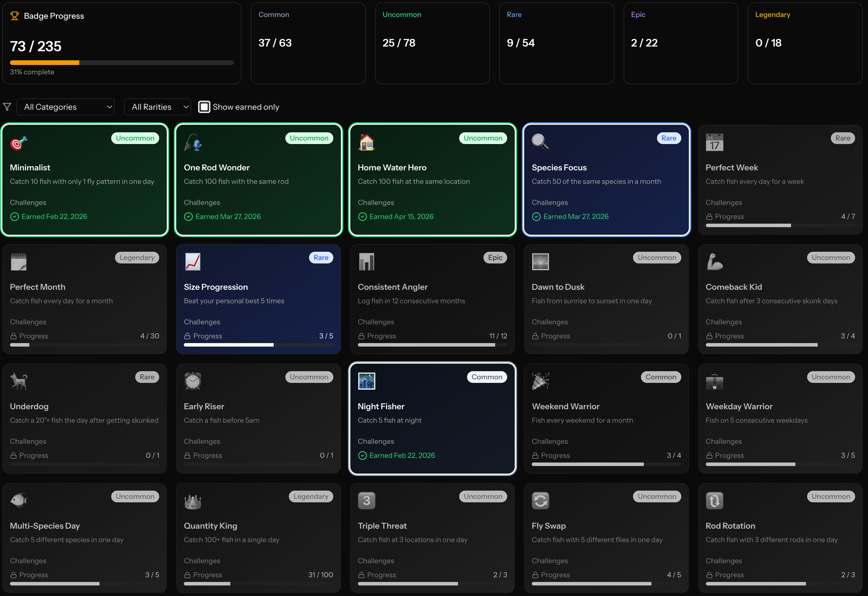This screenshot has height=596, width=868.
Task: Click the Perfect Week badge title
Action: click(731, 167)
